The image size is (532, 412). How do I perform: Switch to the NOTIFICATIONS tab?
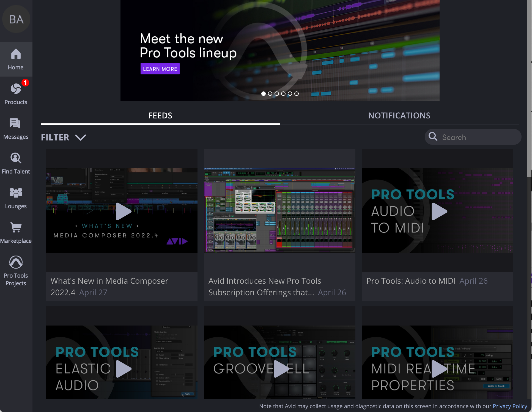coord(399,115)
